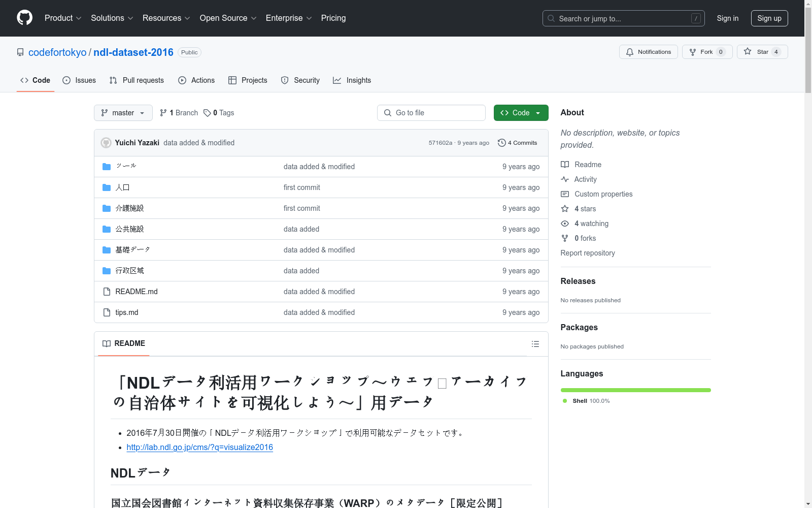Open the Actions tab
Viewport: 812px width, 508px height.
196,80
